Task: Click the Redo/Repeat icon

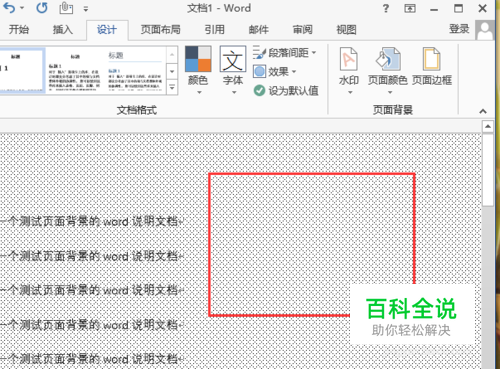Action: tap(42, 8)
